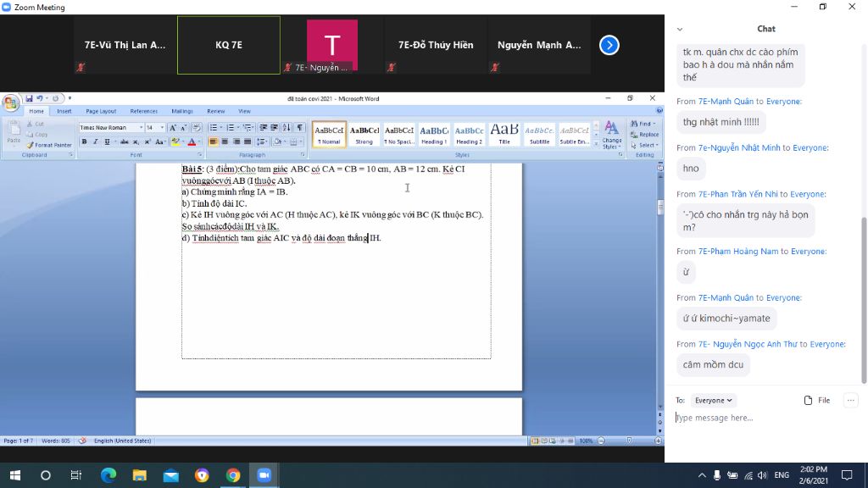Shrink the font size in Word
868x488 pixels.
pyautogui.click(x=183, y=128)
